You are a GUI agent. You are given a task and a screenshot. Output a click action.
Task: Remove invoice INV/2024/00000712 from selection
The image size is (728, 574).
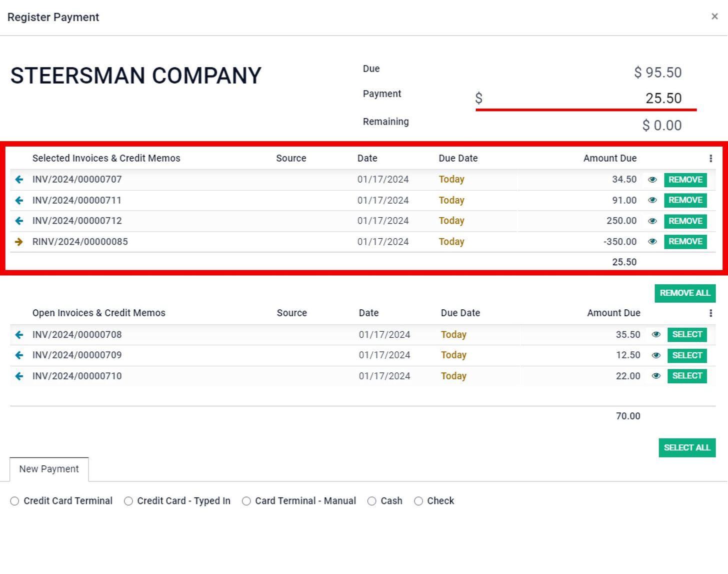(x=685, y=221)
